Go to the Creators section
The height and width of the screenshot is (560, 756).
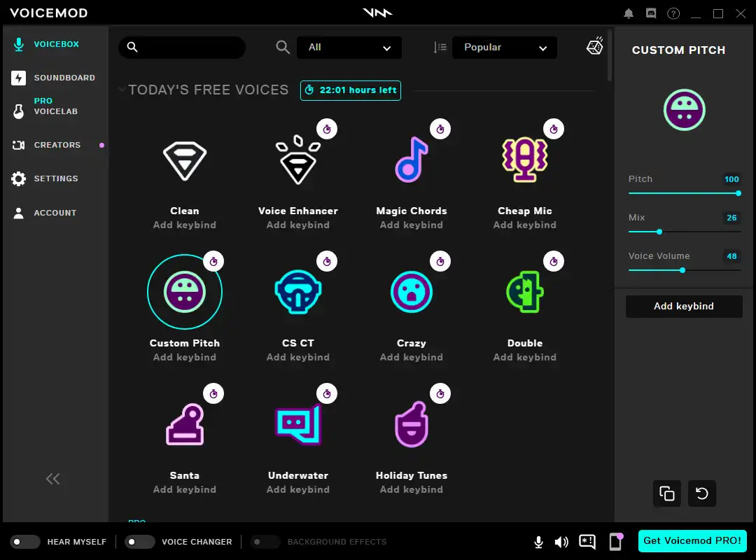coord(56,145)
